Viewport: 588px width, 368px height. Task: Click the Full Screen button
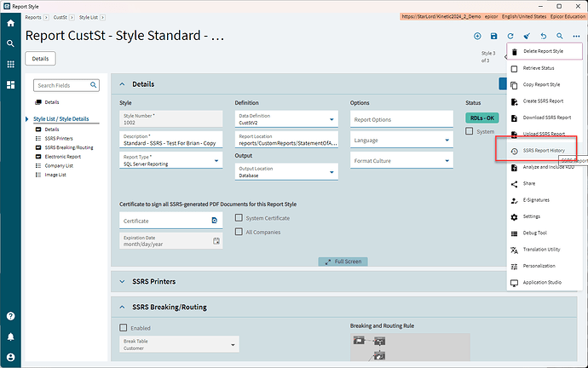[343, 262]
